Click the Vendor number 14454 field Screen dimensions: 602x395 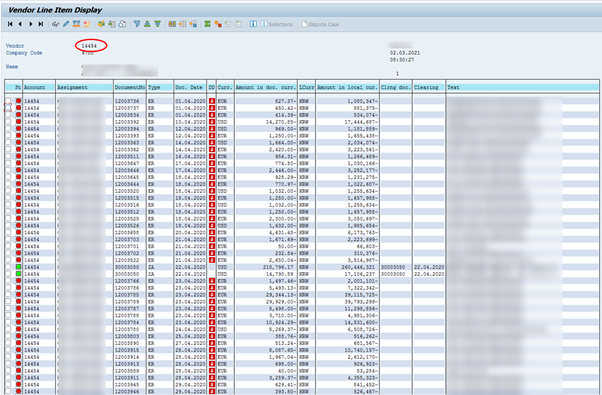pos(89,46)
